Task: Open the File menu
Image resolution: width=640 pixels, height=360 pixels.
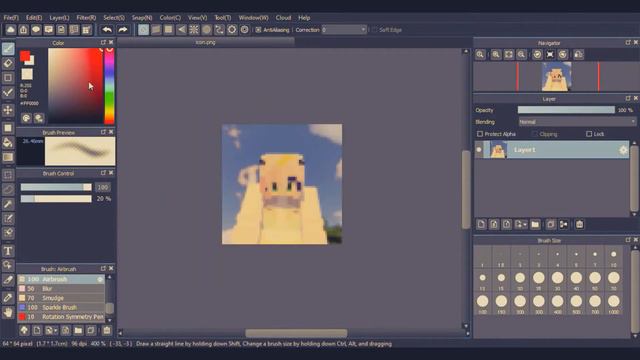Action: 11,18
